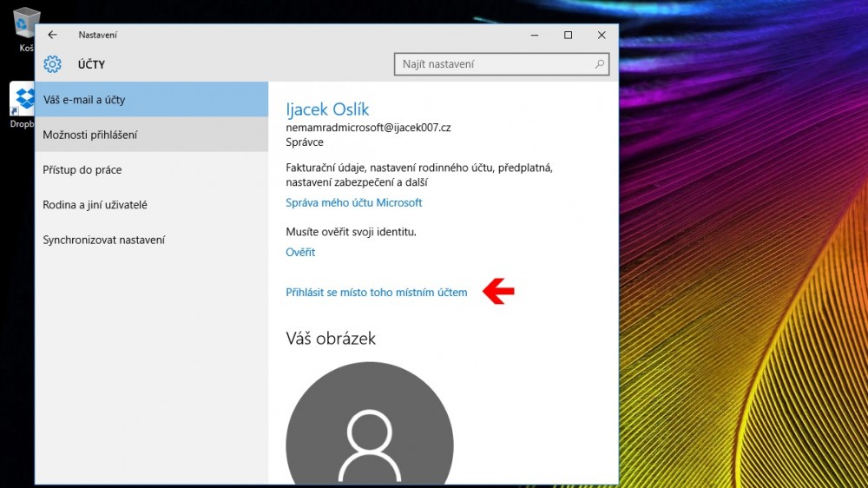This screenshot has height=488, width=868.
Task: Open 'Správa mého účtu Microsoft' link
Action: (x=353, y=202)
